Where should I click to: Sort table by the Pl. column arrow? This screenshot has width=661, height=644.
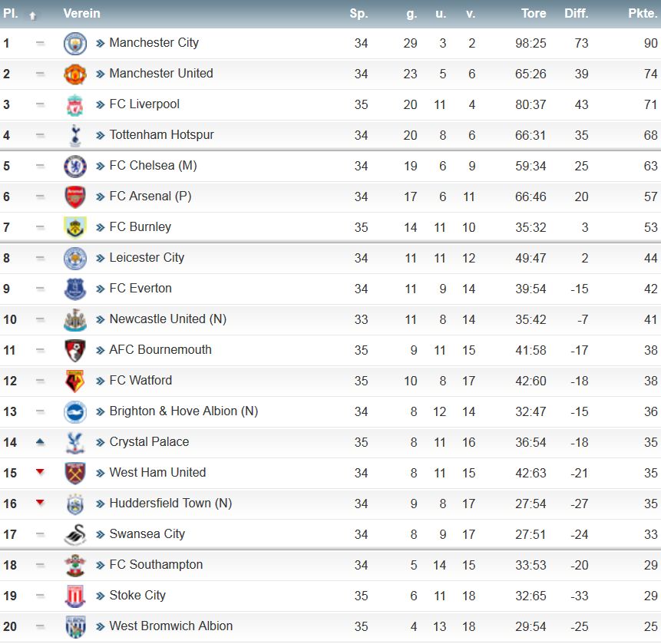click(32, 16)
